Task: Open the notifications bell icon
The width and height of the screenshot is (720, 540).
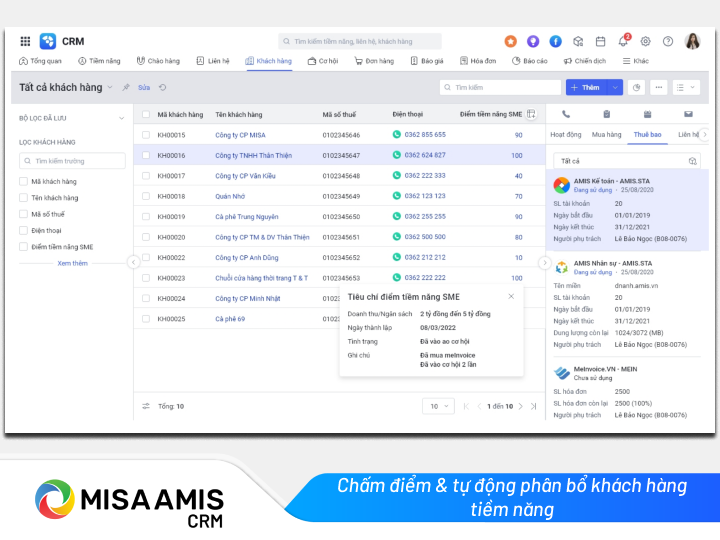Action: (623, 41)
